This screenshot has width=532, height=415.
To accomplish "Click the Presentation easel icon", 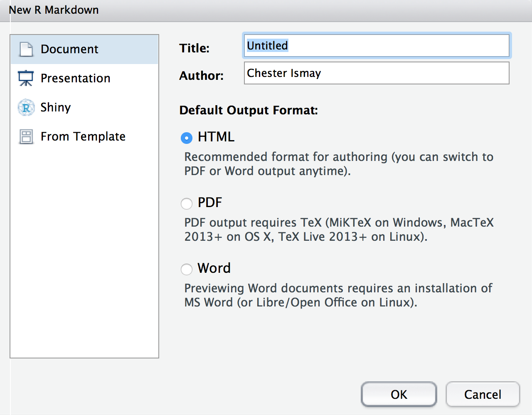I will click(x=26, y=78).
